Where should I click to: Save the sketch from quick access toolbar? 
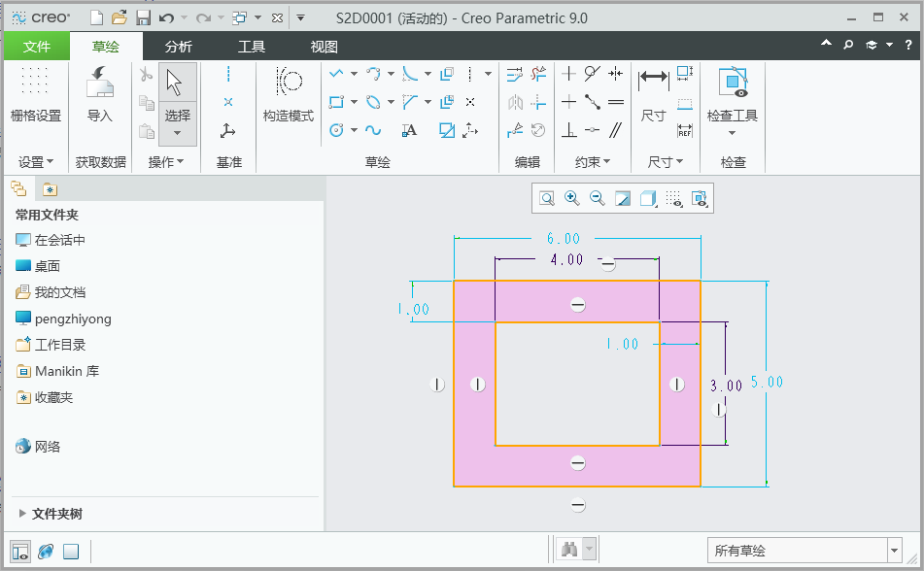(143, 18)
